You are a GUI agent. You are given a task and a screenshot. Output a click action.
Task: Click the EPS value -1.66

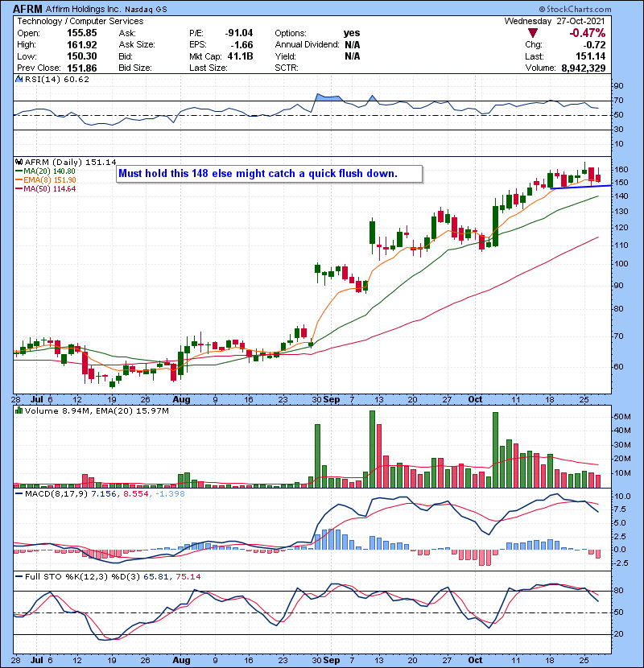pos(242,45)
